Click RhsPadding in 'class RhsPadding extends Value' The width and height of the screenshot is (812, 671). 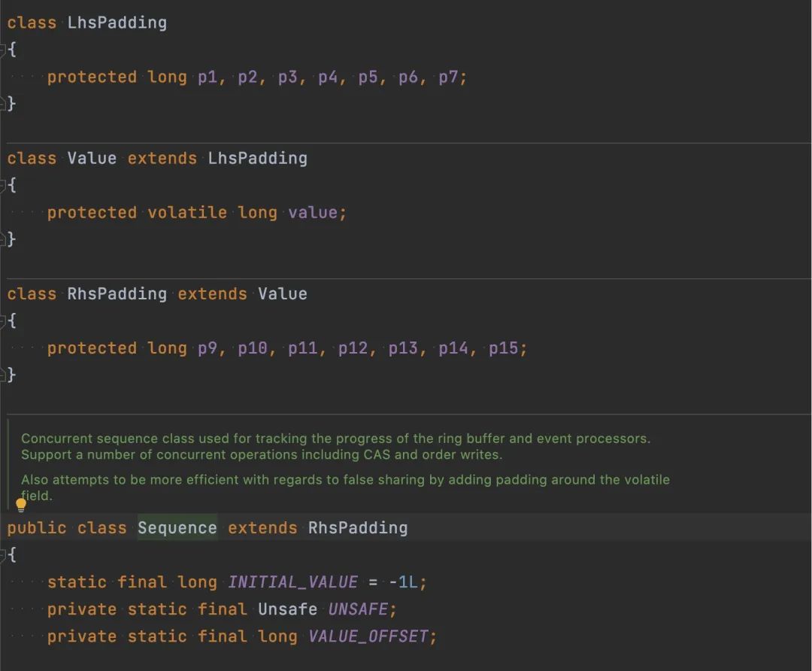point(117,294)
